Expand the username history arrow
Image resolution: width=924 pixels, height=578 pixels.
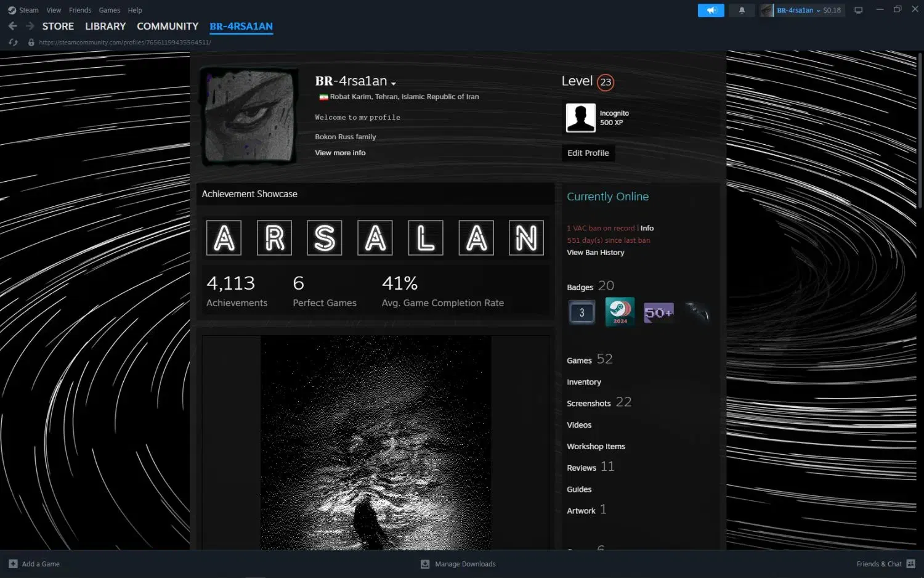(394, 83)
